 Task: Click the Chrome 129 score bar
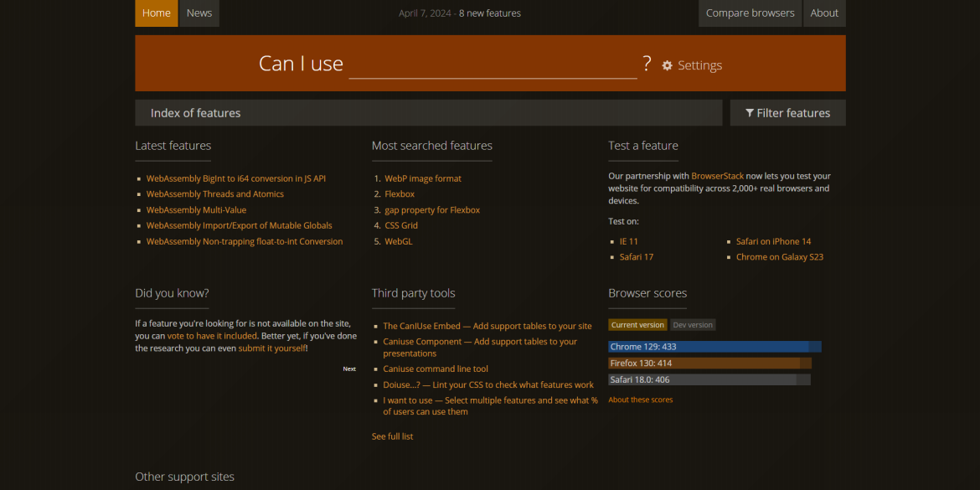click(x=715, y=347)
